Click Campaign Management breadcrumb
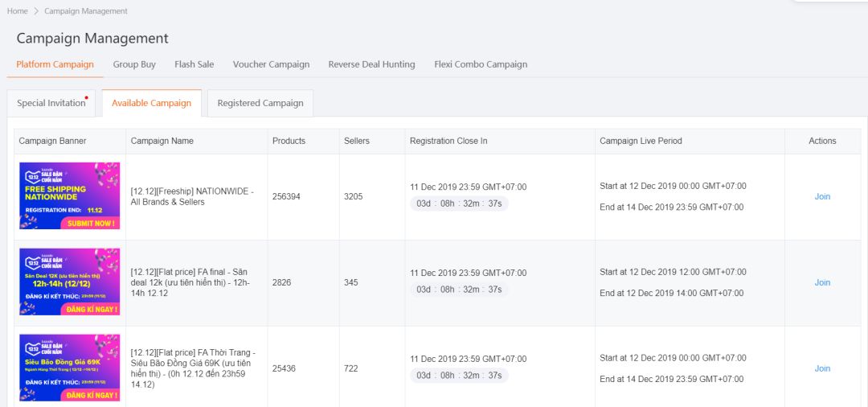The width and height of the screenshot is (868, 407). (x=86, y=11)
